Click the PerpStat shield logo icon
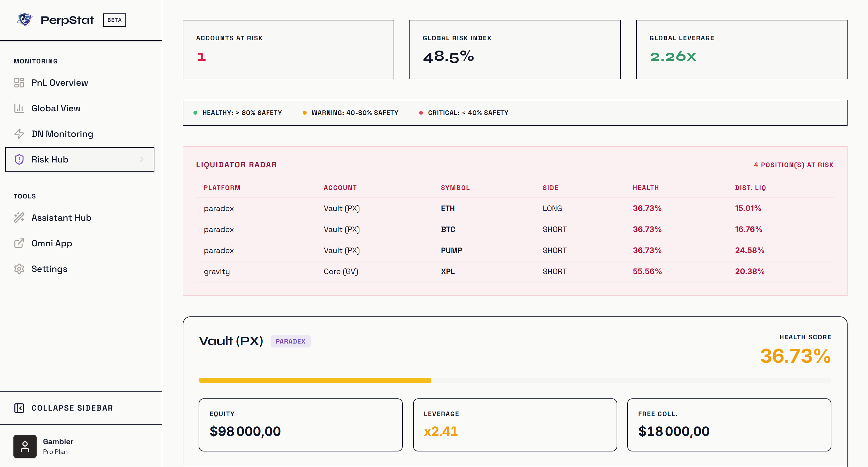Image resolution: width=868 pixels, height=467 pixels. 25,20
